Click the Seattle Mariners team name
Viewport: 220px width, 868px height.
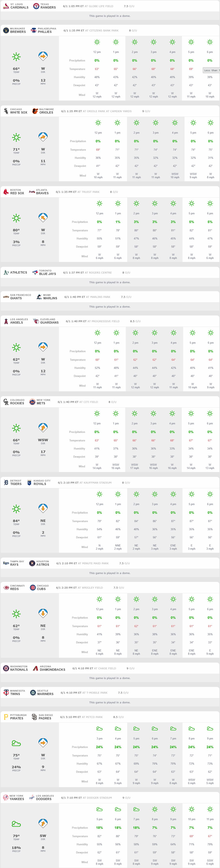click(x=45, y=694)
